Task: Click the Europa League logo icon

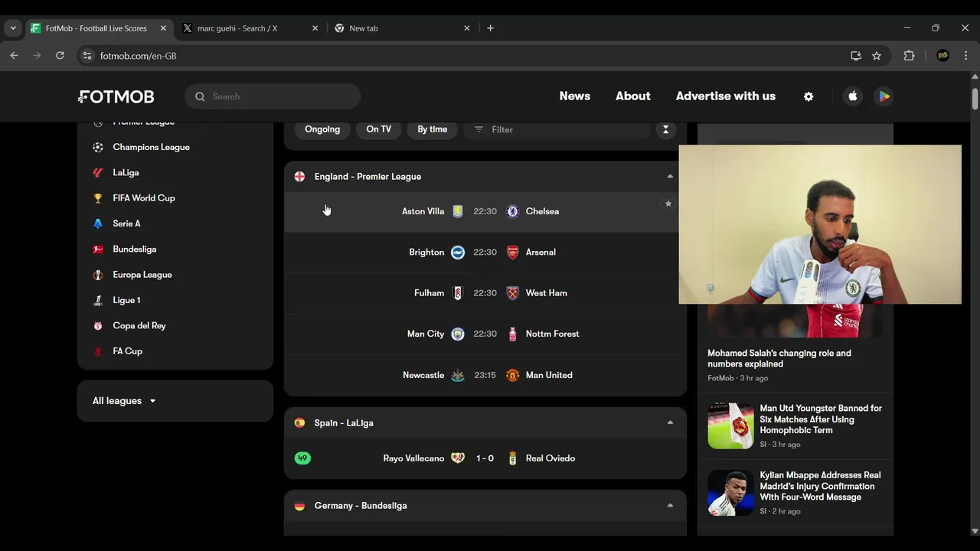Action: 98,275
